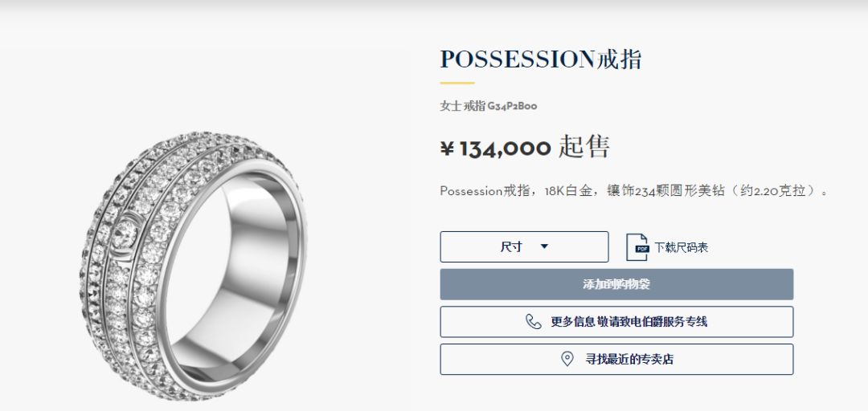Click the location pin icon

[567, 359]
